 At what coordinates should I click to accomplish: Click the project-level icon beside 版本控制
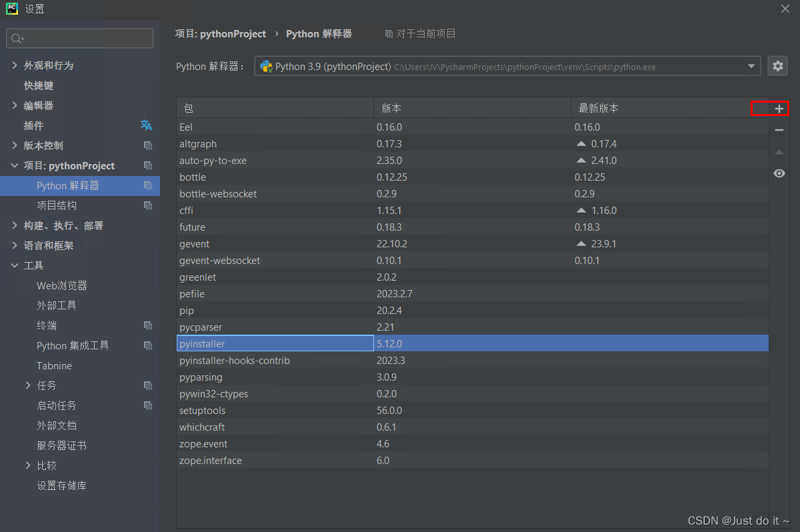coord(148,145)
